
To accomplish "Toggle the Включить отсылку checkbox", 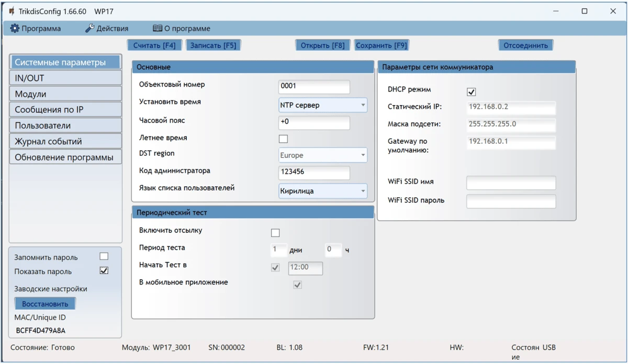I will (275, 233).
